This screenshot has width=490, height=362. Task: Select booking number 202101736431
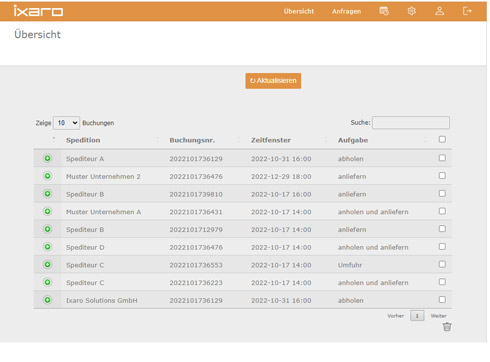tap(196, 212)
